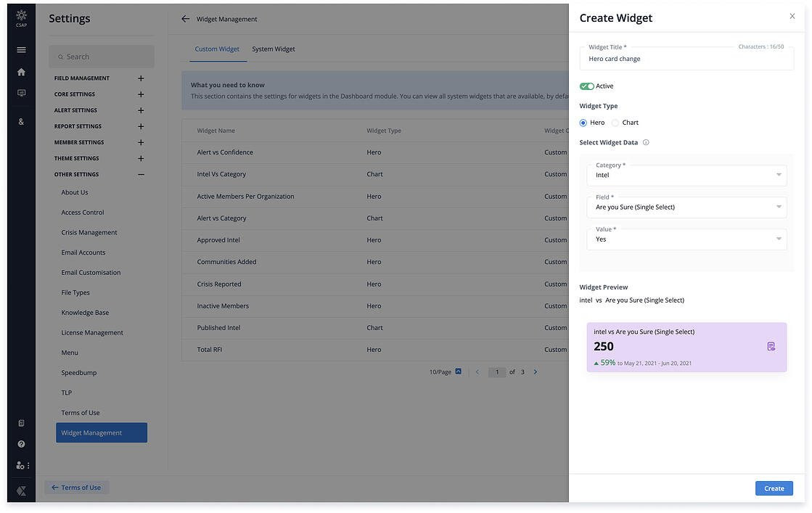The width and height of the screenshot is (812, 513).
Task: Close the Create Widget panel
Action: pyautogui.click(x=792, y=16)
